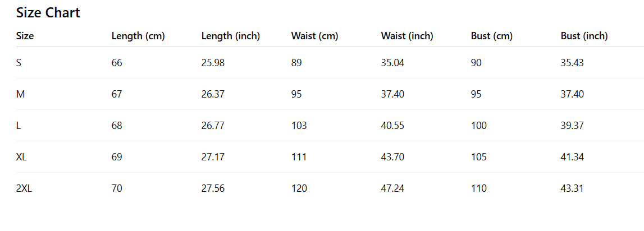Select the 110 bust cm cell
644x231 pixels.
pyautogui.click(x=479, y=188)
